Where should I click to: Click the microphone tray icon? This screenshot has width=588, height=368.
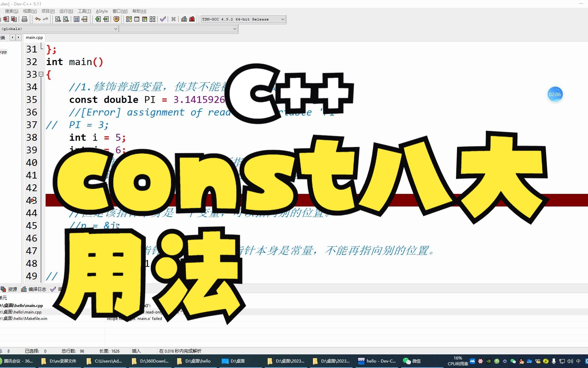554,361
